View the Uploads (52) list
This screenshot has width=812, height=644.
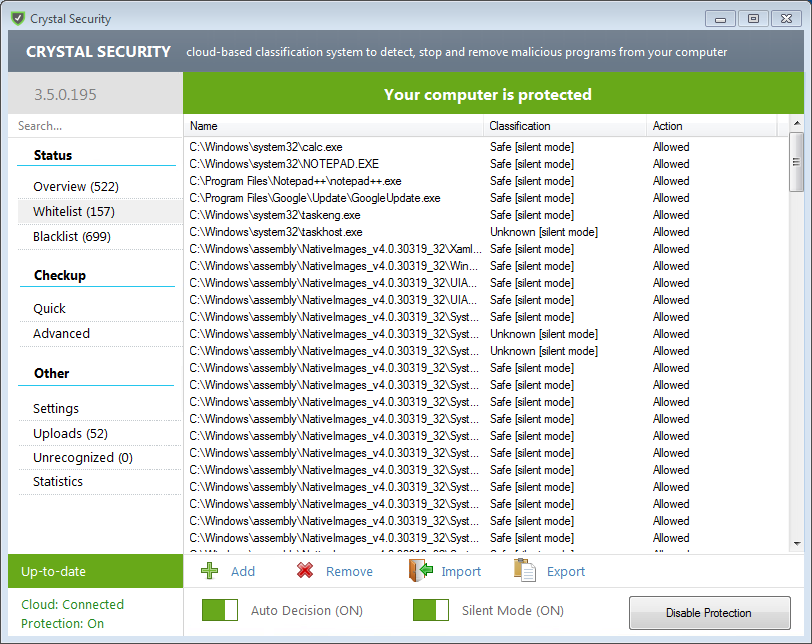coord(70,433)
